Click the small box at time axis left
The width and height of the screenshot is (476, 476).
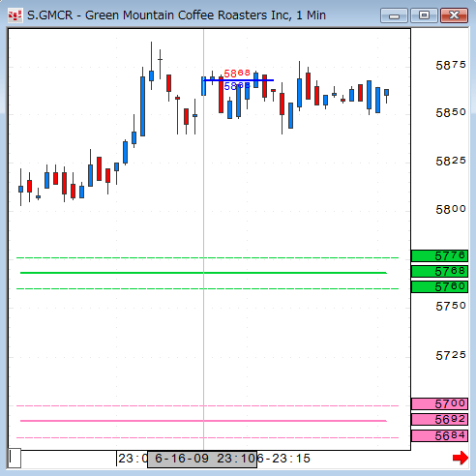click(x=15, y=458)
